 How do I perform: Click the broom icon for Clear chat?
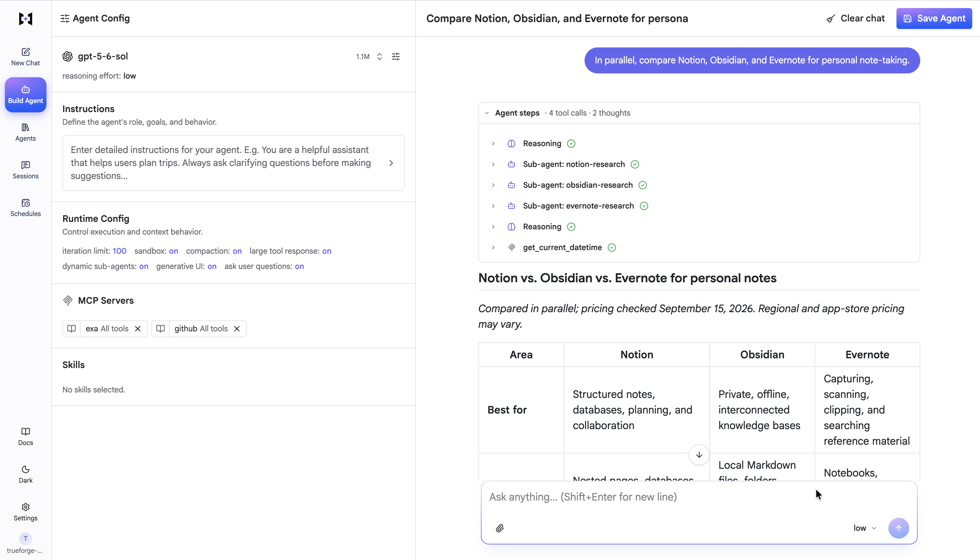[831, 19]
